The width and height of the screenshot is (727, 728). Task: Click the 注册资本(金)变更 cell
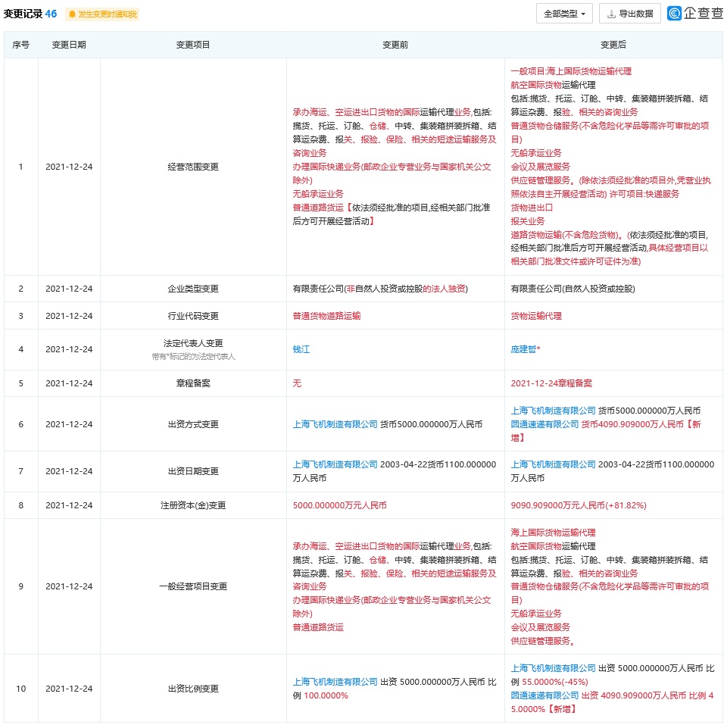coord(193,505)
